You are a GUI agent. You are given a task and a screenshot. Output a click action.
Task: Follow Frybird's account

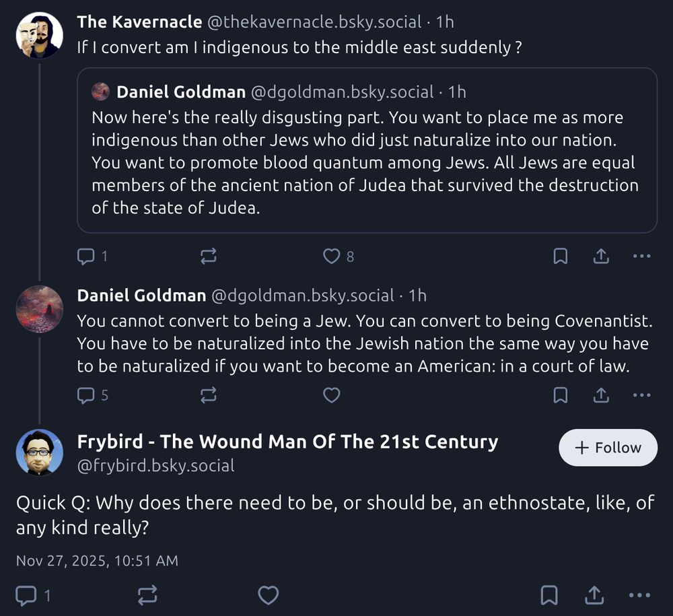click(x=608, y=448)
